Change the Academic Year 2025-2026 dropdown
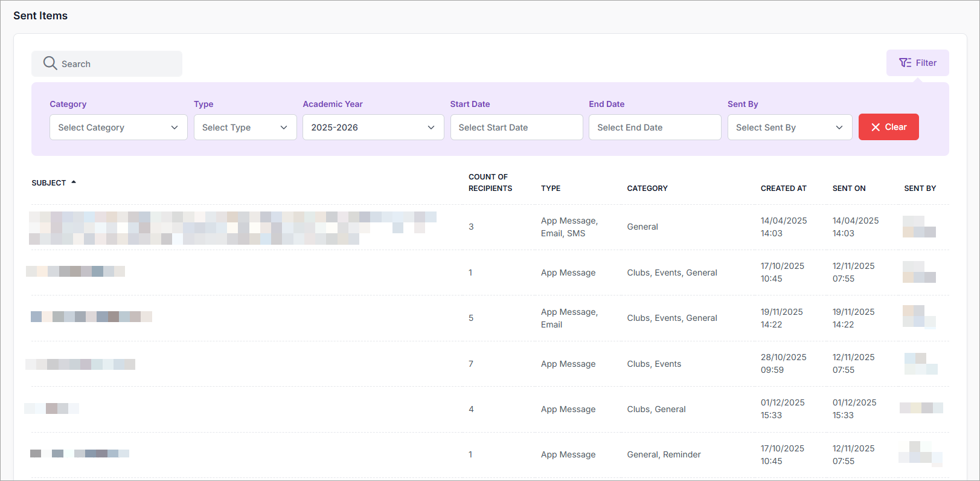This screenshot has height=481, width=980. coord(373,128)
